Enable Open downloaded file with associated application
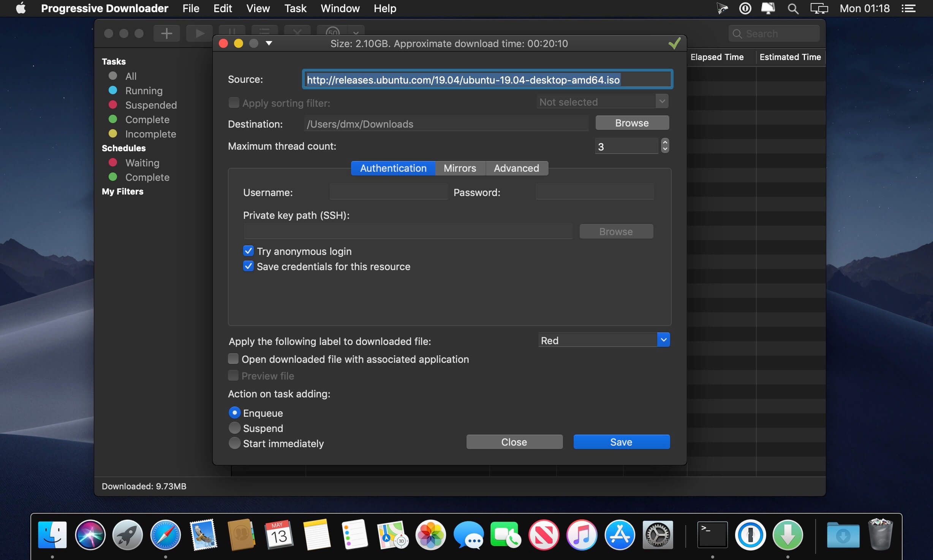The height and width of the screenshot is (560, 933). (233, 359)
